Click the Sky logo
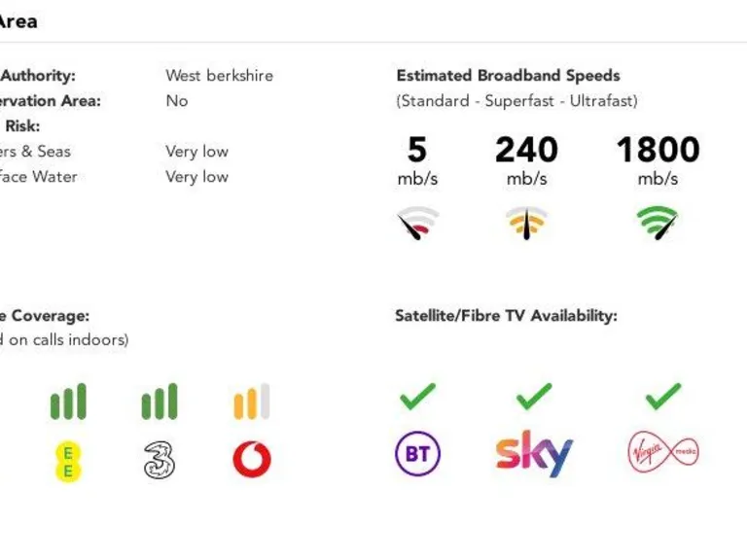The width and height of the screenshot is (747, 560). (x=534, y=453)
